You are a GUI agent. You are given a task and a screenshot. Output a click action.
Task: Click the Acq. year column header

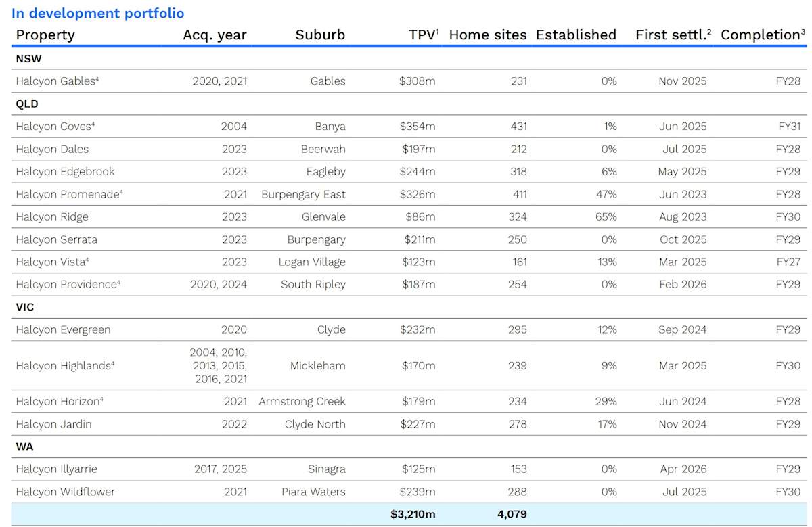(215, 35)
